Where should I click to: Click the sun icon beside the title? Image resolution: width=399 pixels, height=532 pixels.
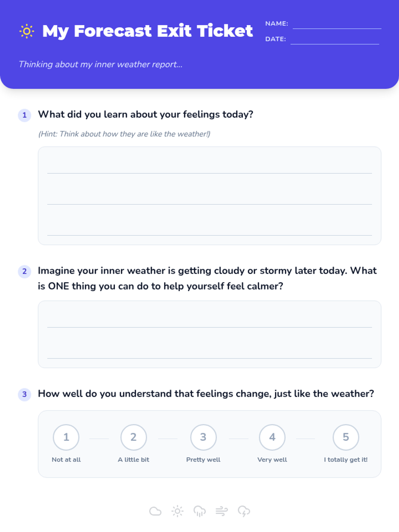27,31
